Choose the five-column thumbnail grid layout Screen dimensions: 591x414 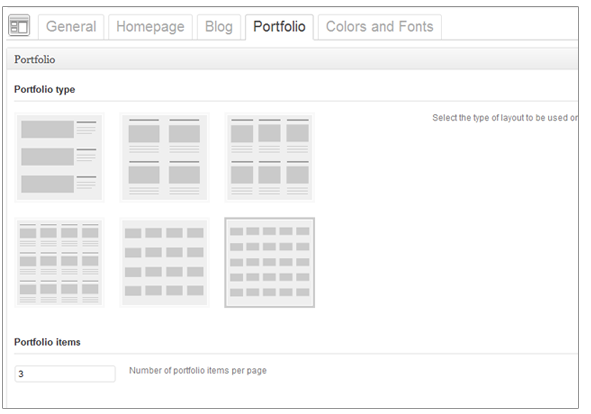tap(269, 262)
